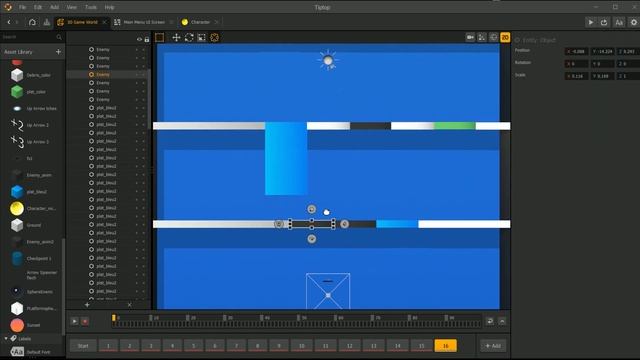The height and width of the screenshot is (360, 640).
Task: Play the timeline animation
Action: [x=74, y=322]
